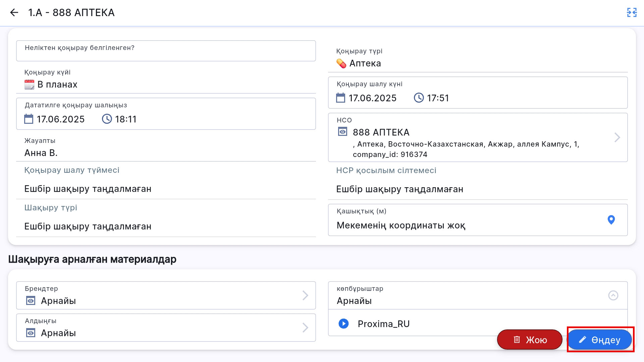Open the Брендтер chevron arrow

coord(305,296)
